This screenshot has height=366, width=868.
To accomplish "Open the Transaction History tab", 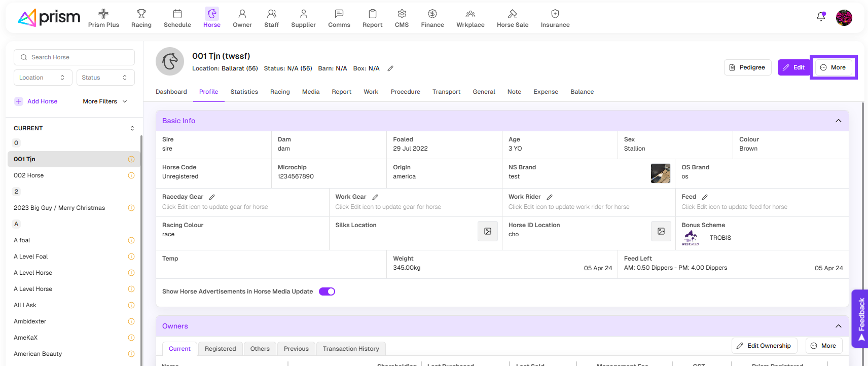I will pos(351,349).
